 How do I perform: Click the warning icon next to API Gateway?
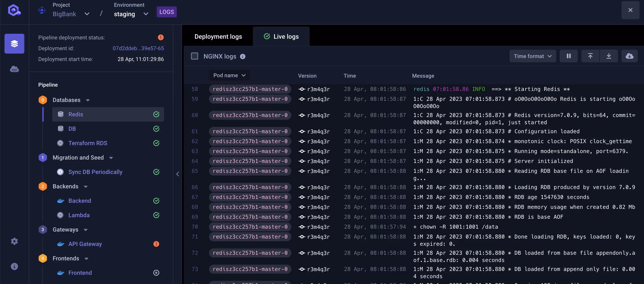(x=156, y=244)
